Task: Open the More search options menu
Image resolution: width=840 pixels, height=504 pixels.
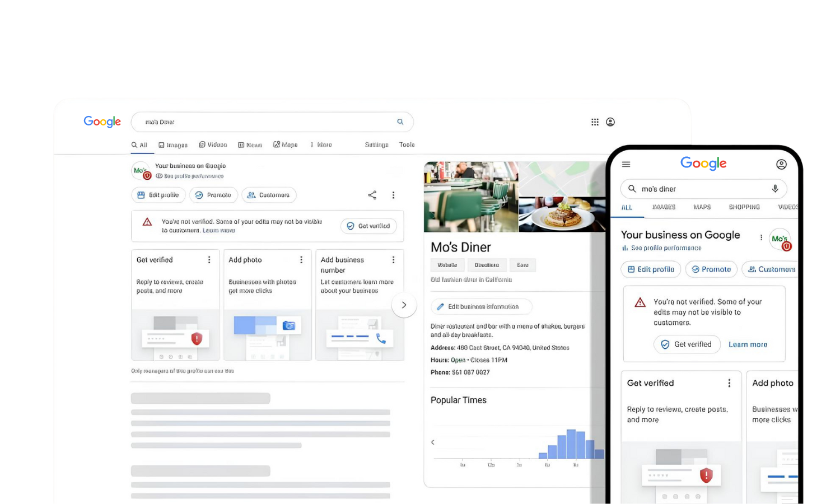Action: point(321,144)
